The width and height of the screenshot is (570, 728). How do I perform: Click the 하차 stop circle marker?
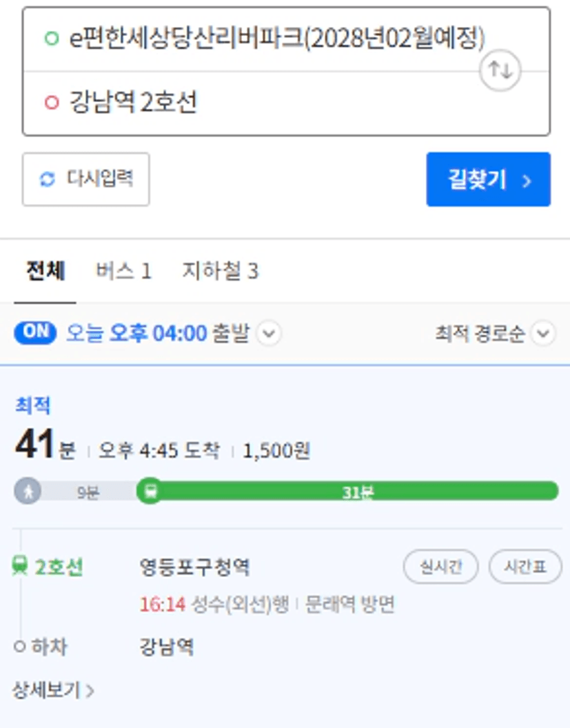click(x=20, y=647)
